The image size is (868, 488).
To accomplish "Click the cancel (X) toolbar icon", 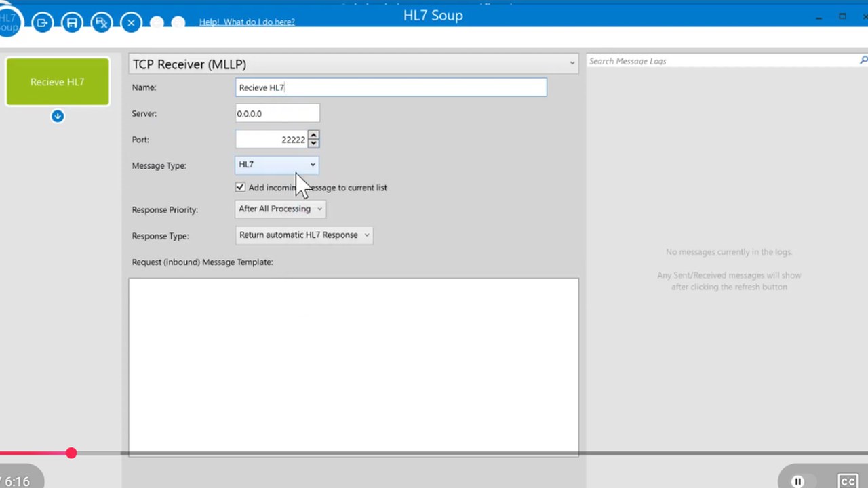I will 131,22.
